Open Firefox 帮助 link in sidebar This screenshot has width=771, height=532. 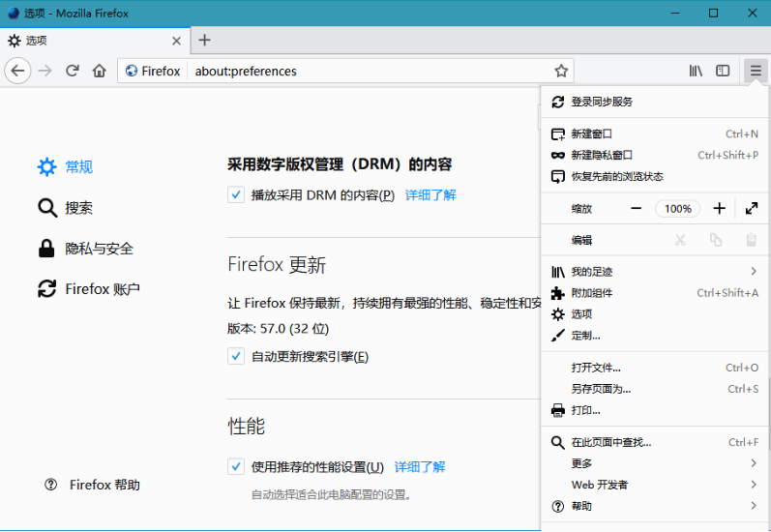coord(93,485)
